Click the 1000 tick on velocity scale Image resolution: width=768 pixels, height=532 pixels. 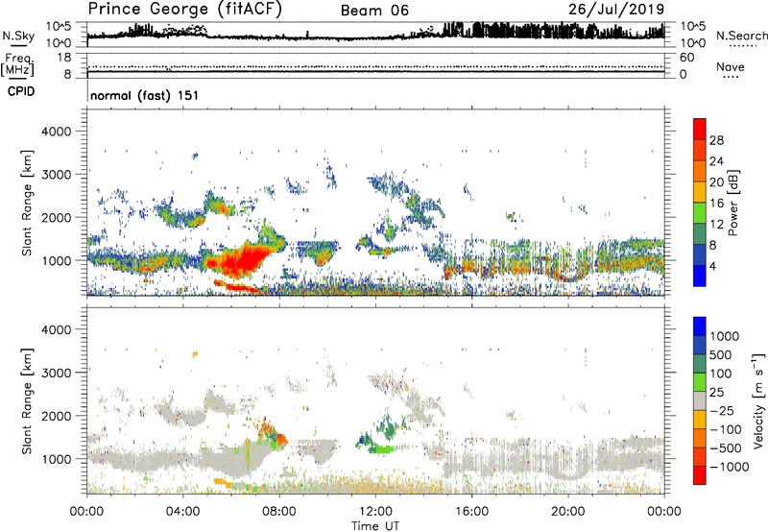point(724,336)
